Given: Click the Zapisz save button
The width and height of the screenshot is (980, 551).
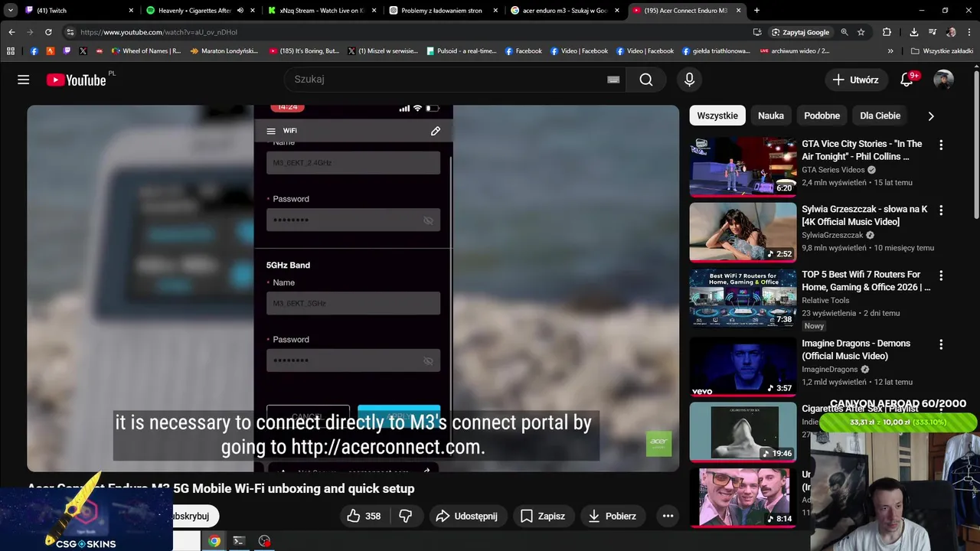Looking at the screenshot, I should pyautogui.click(x=543, y=516).
